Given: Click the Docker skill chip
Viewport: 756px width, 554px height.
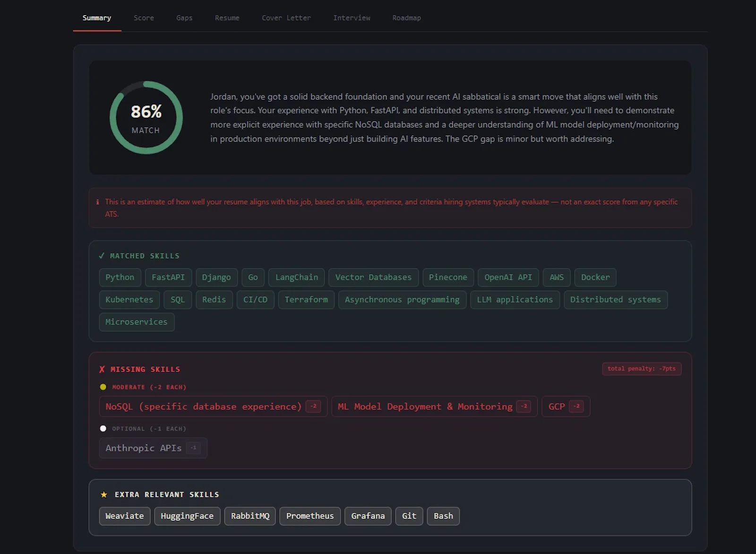Looking at the screenshot, I should [x=595, y=277].
